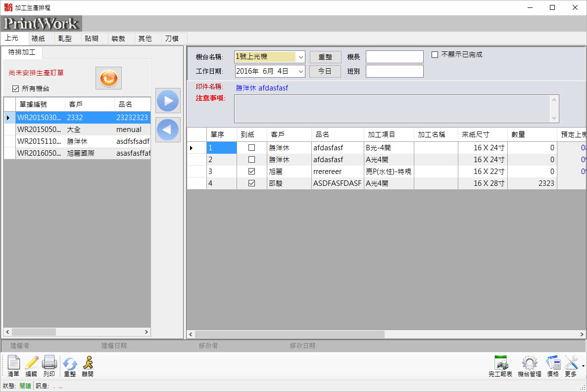Click the 勝洋休 afdasfasf job name

coord(262,88)
